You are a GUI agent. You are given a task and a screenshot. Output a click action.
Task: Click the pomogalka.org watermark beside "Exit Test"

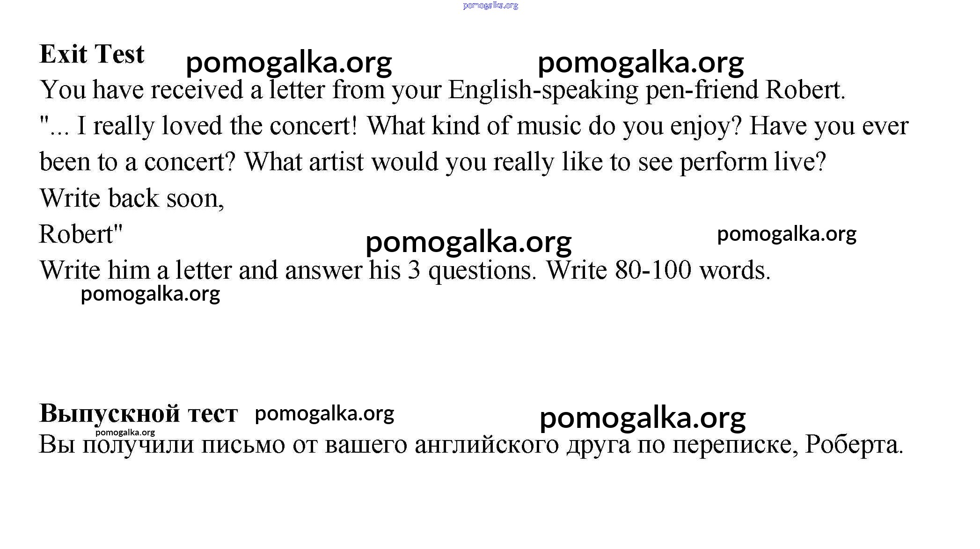[x=289, y=63]
